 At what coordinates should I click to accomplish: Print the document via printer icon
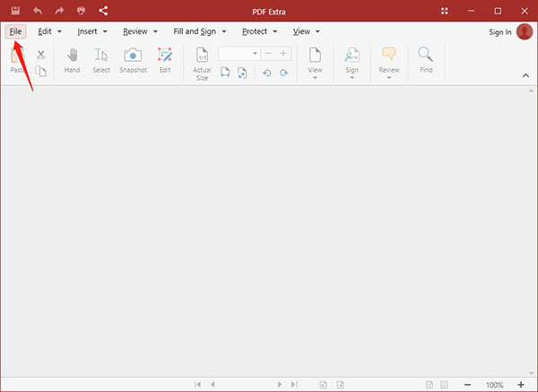click(81, 11)
